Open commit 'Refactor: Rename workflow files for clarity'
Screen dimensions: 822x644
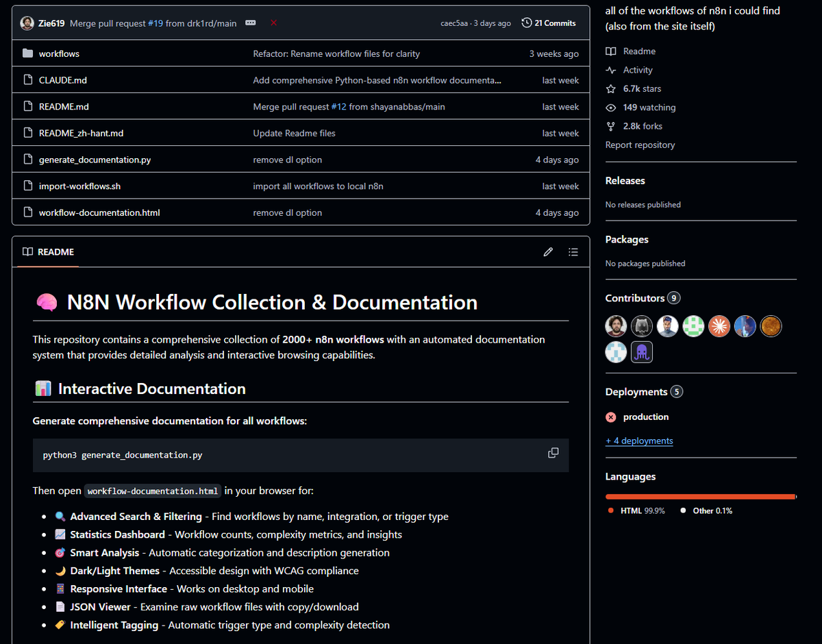point(336,53)
